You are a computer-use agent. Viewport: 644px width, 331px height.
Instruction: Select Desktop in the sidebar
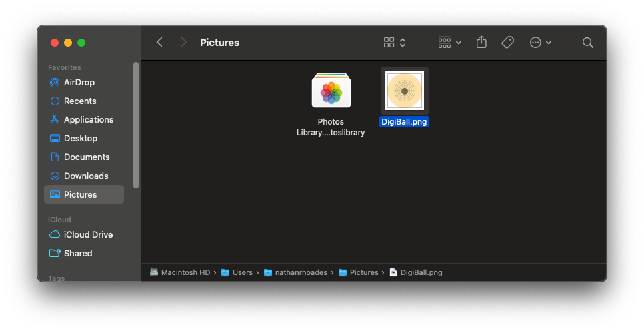click(x=80, y=139)
